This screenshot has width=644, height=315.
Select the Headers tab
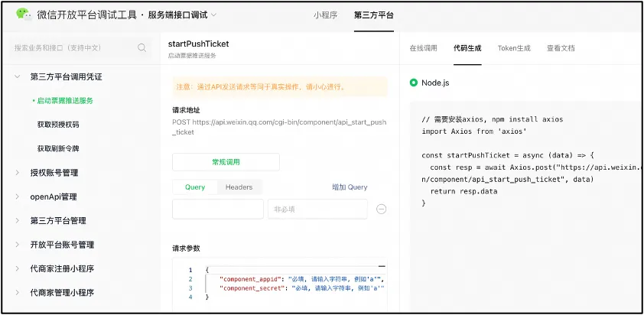pos(239,187)
